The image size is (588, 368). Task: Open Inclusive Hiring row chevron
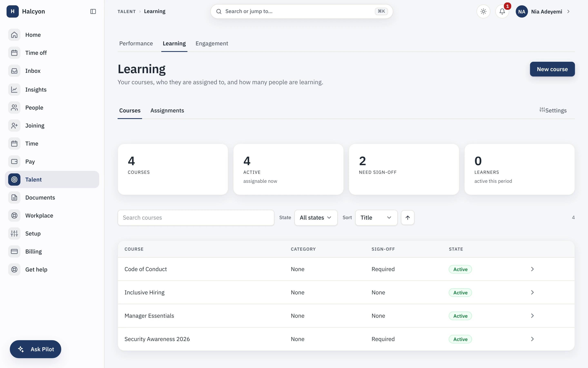532,293
